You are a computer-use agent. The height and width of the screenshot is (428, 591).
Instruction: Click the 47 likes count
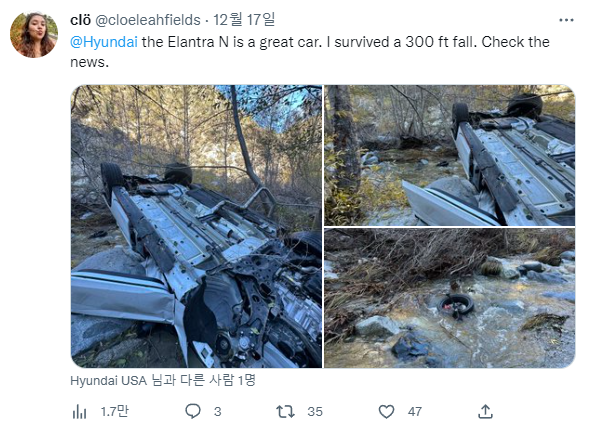click(415, 411)
